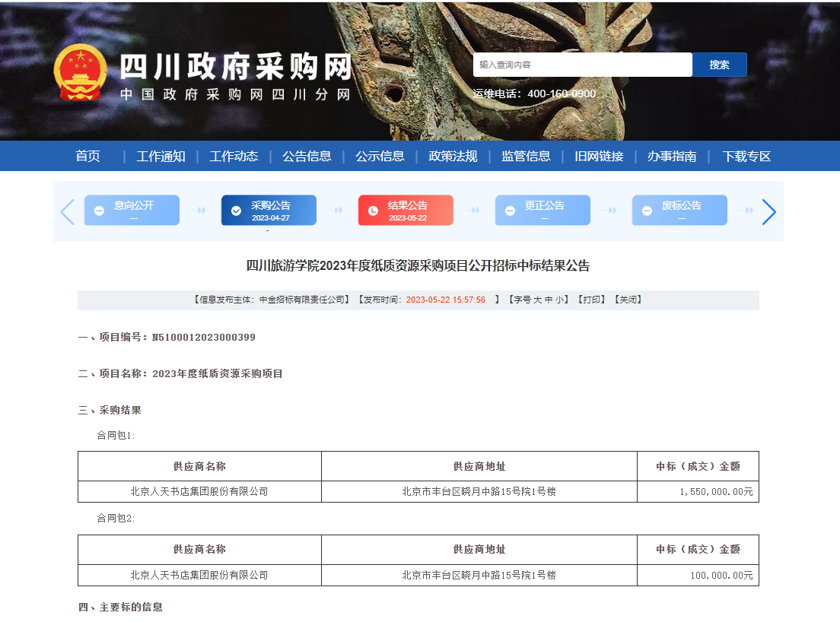Click supplier address in 合同包1 table
This screenshot has width=840, height=622.
[x=479, y=491]
